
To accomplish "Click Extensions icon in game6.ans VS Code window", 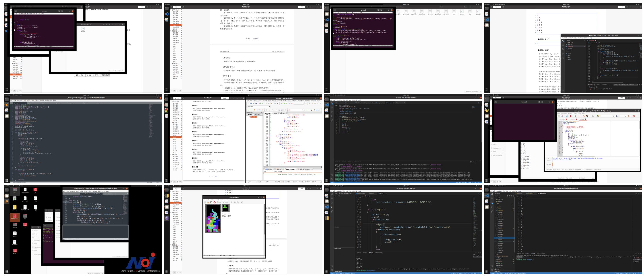I will pos(491,211).
